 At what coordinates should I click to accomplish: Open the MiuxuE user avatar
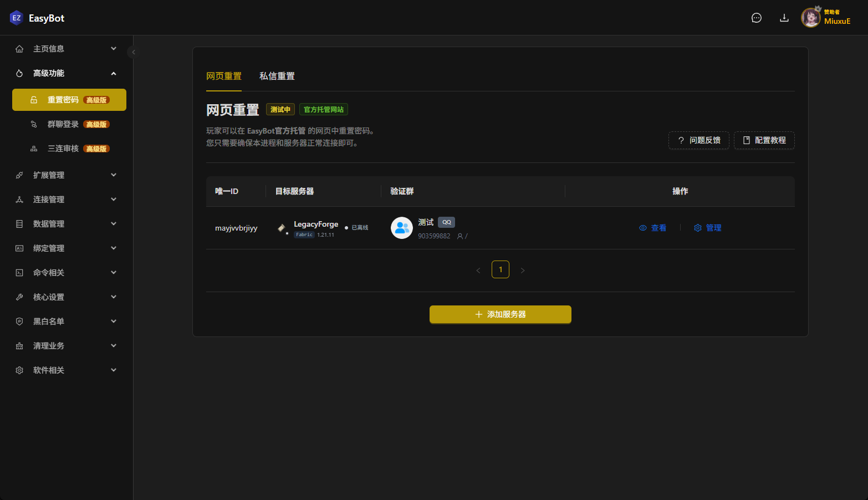[x=810, y=18]
